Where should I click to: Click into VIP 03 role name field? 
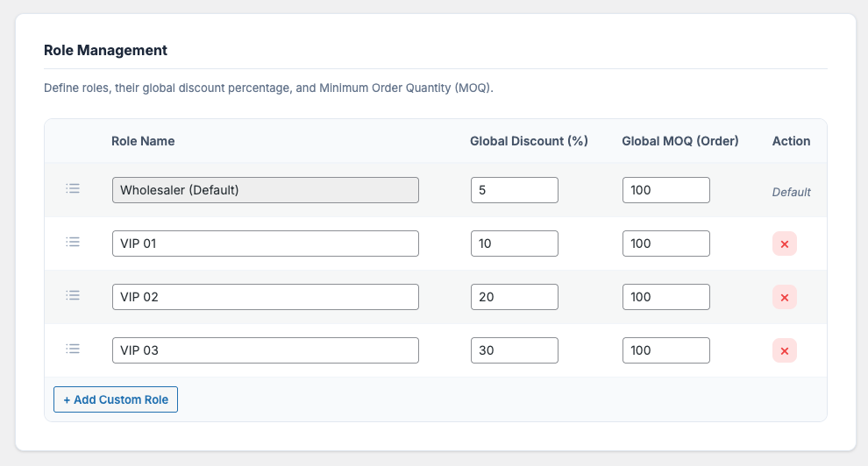[265, 350]
